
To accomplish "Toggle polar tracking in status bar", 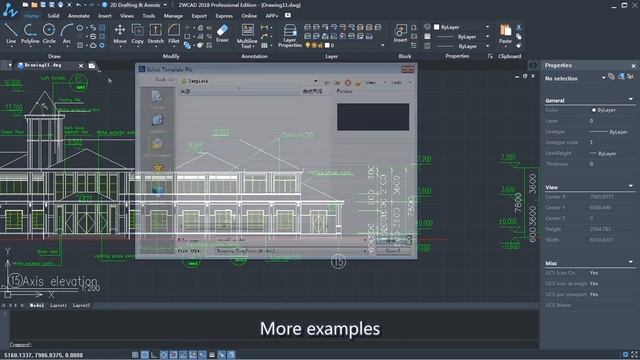I will point(164,355).
